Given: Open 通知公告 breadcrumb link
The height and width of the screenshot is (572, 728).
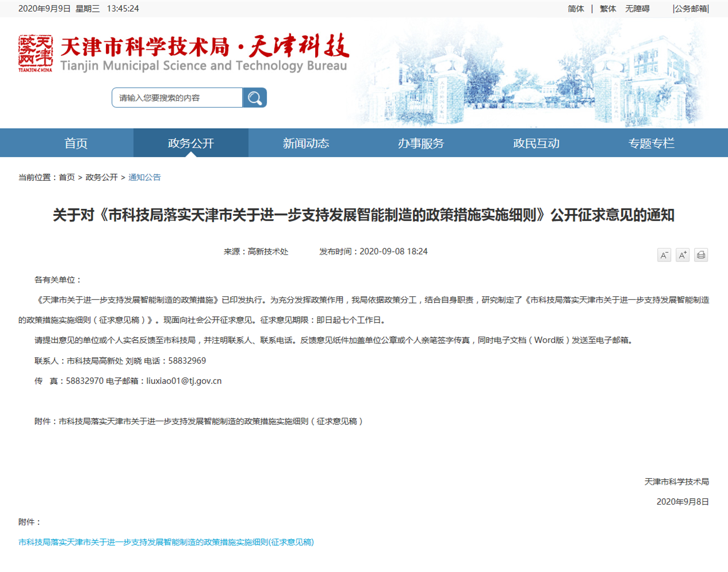Looking at the screenshot, I should pos(144,177).
